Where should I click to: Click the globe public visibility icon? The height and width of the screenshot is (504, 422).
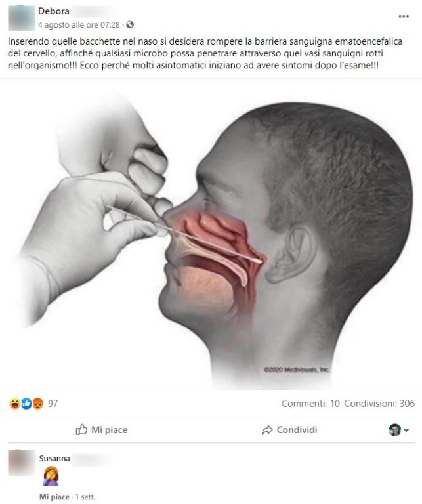coord(130,25)
